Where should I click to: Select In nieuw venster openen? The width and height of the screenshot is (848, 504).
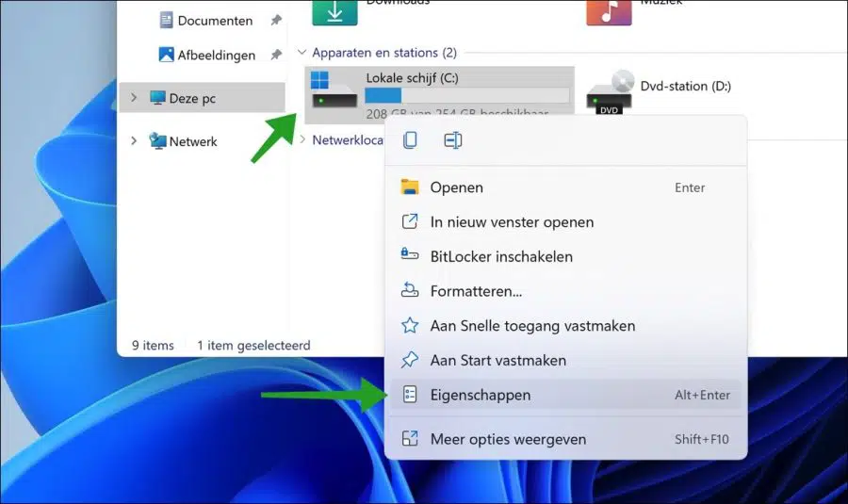565,222
